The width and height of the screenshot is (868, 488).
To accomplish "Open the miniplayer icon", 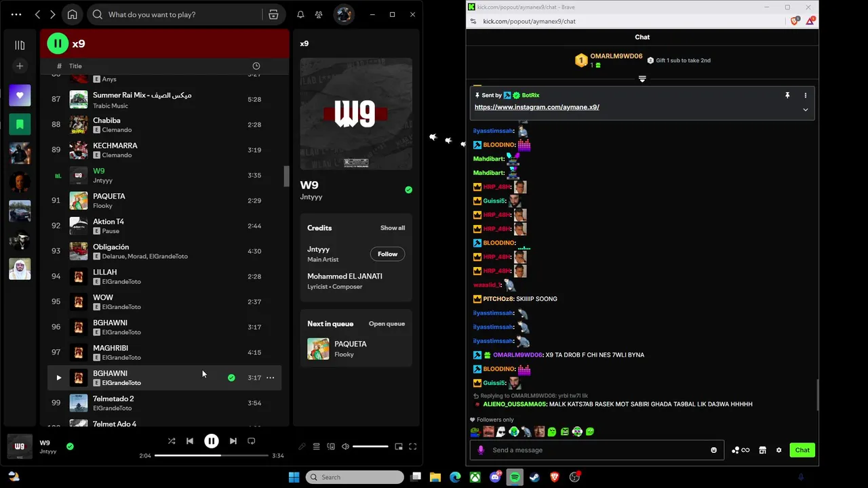I will pos(399,447).
